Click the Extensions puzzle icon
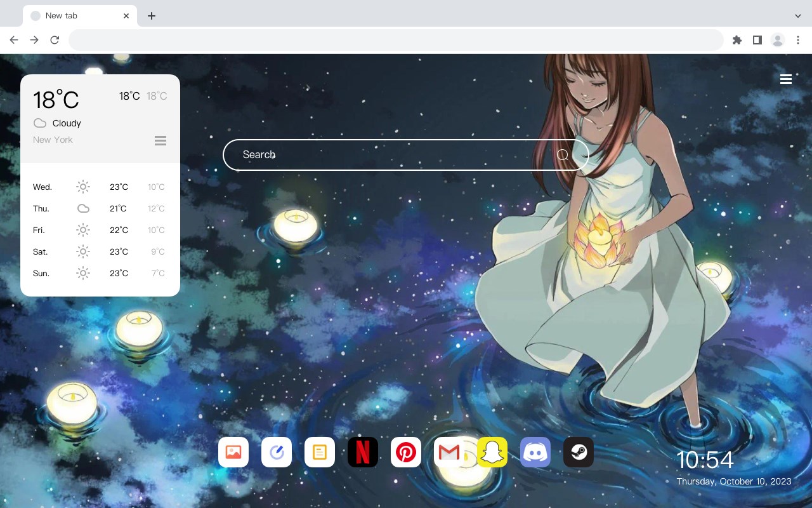812x508 pixels. pos(737,40)
